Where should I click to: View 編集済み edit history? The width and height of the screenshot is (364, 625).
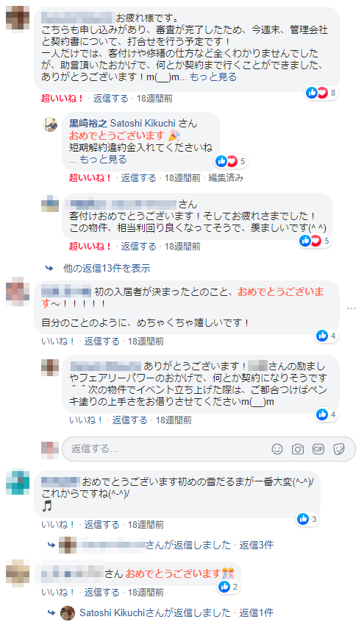click(226, 177)
